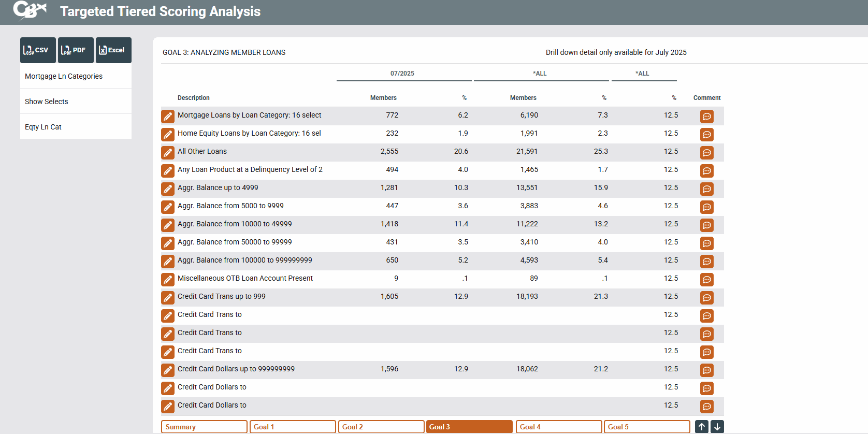The image size is (868, 434).
Task: Open comment for Home Equity Loans row
Action: point(706,135)
